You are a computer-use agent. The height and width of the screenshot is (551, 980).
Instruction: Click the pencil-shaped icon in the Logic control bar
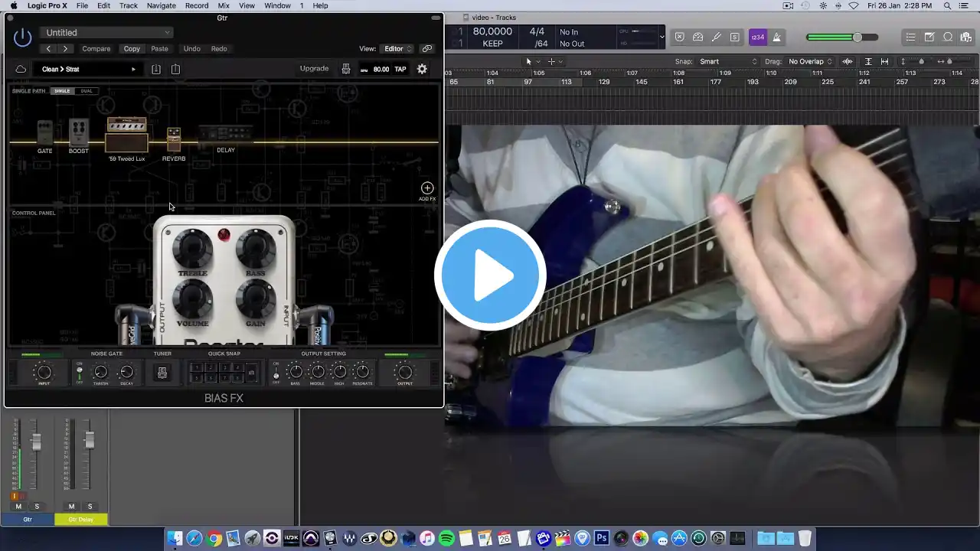[717, 37]
